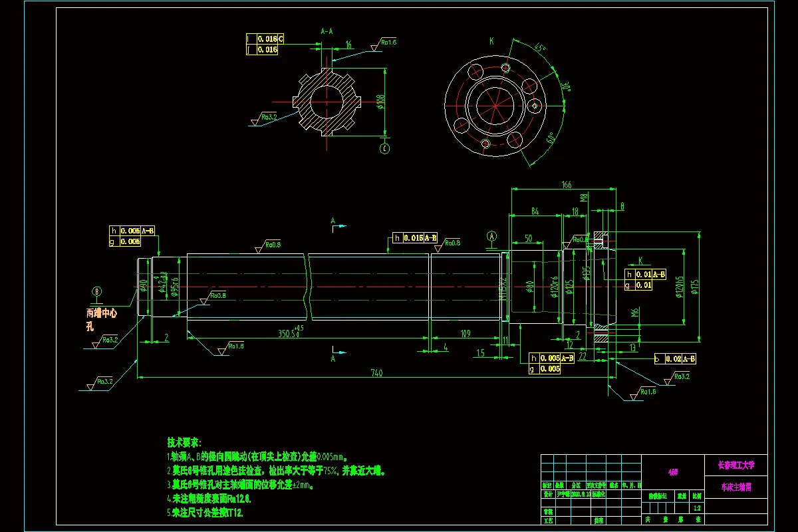
Task: Select the 0.016 C tolerance frame
Action: 265,39
